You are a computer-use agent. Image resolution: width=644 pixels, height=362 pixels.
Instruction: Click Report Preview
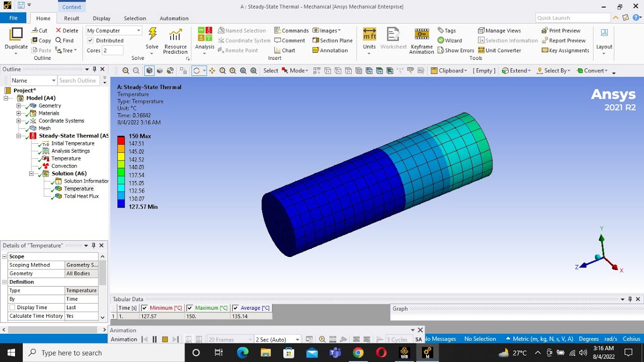[x=563, y=40]
